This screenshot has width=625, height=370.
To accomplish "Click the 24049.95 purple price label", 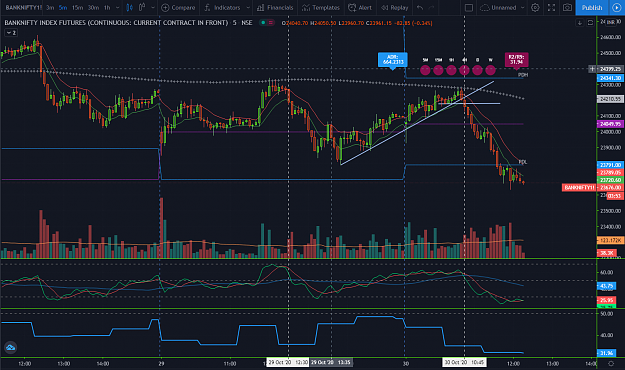I will [x=610, y=124].
